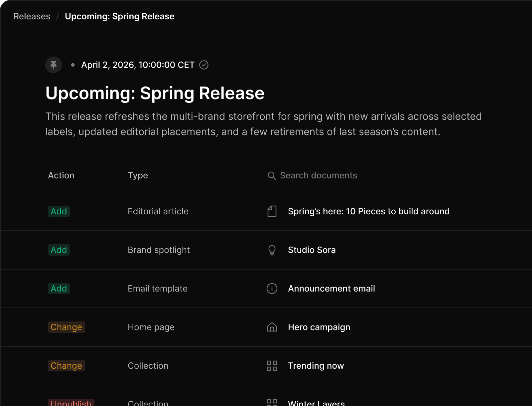The image size is (532, 406).
Task: Open the release date April 2, 2026
Action: pos(138,65)
